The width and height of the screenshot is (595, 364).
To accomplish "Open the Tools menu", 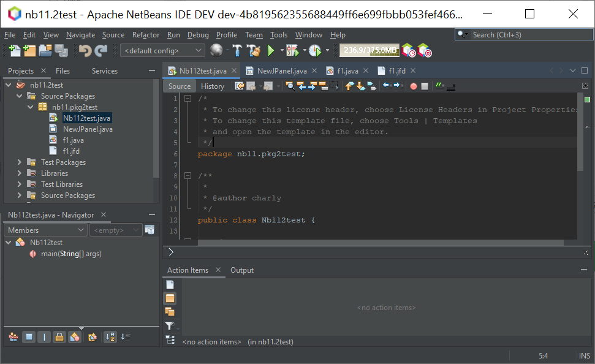I will 279,35.
